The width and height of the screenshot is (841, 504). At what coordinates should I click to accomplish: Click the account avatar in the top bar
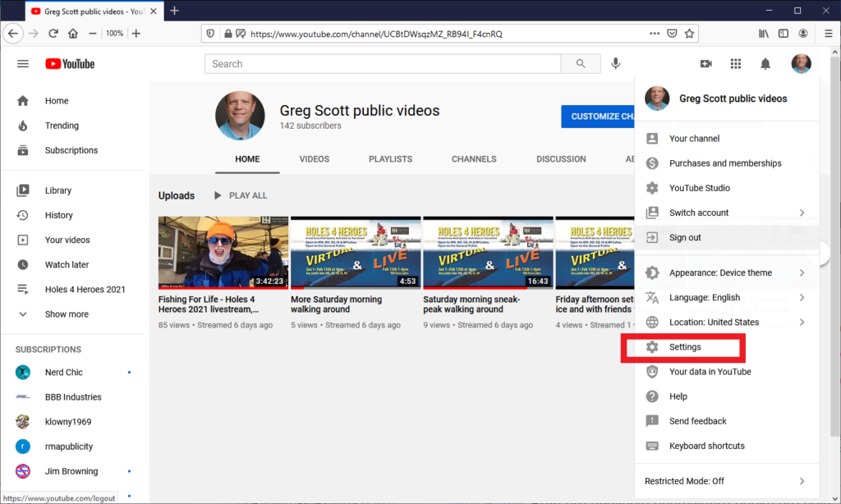pyautogui.click(x=801, y=64)
